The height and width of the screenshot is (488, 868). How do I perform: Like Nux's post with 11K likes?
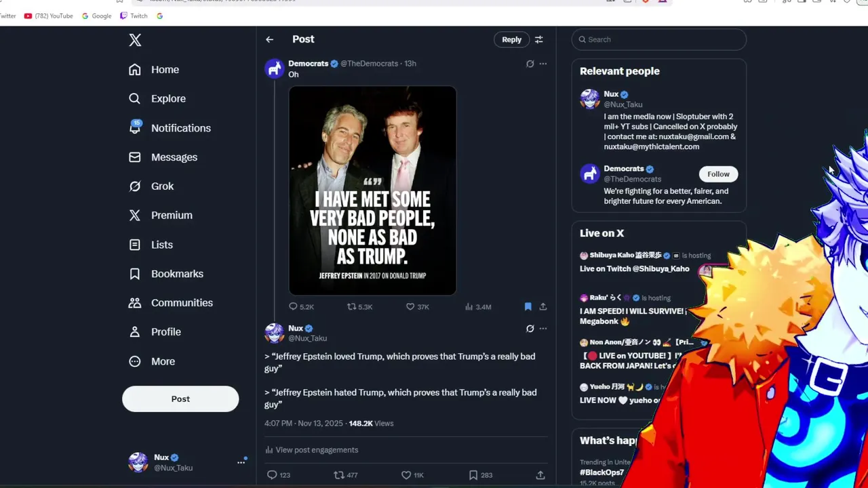[406, 475]
